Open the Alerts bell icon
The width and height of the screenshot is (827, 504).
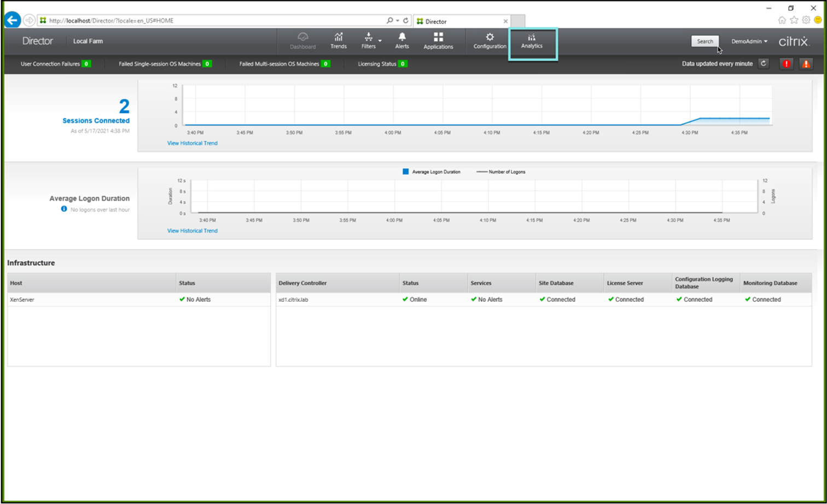coord(402,40)
